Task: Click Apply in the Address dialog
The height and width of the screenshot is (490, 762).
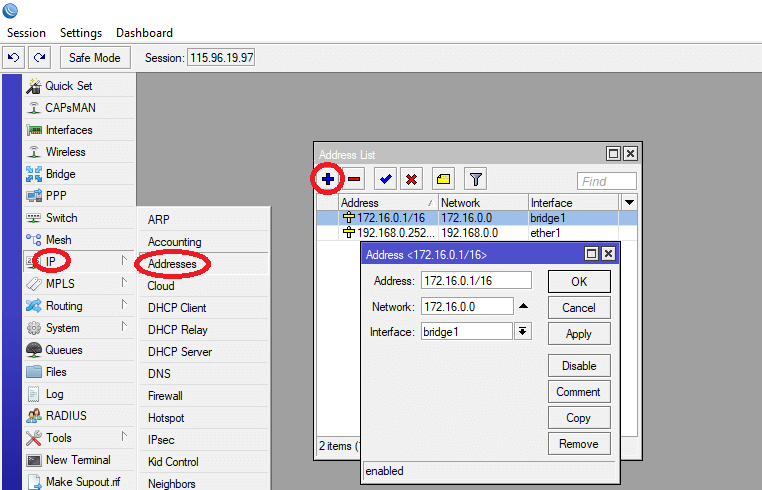Action: pyautogui.click(x=579, y=334)
